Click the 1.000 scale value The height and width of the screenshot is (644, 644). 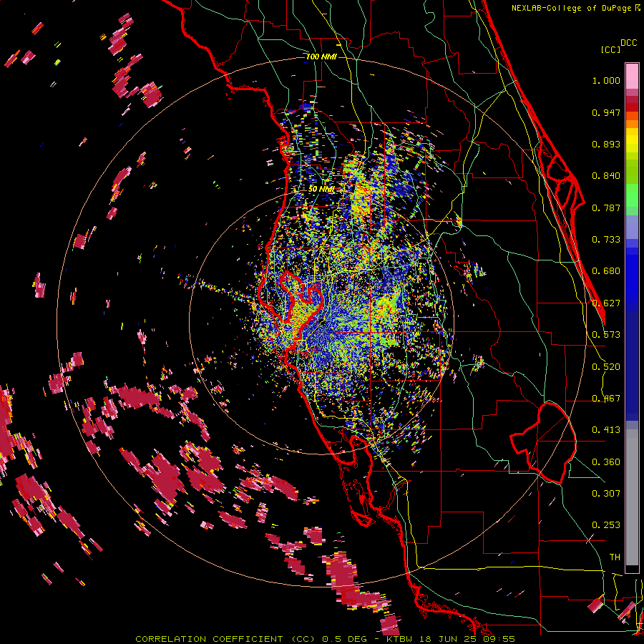click(x=606, y=80)
